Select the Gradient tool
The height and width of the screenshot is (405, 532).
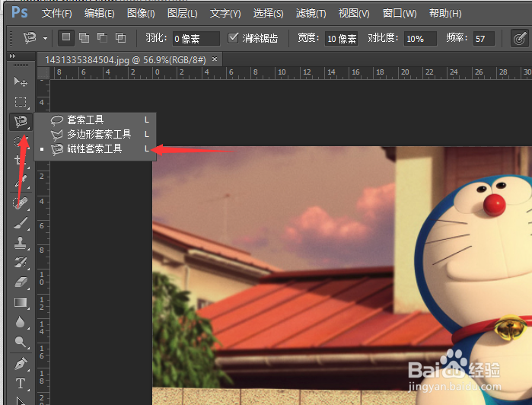(x=21, y=302)
